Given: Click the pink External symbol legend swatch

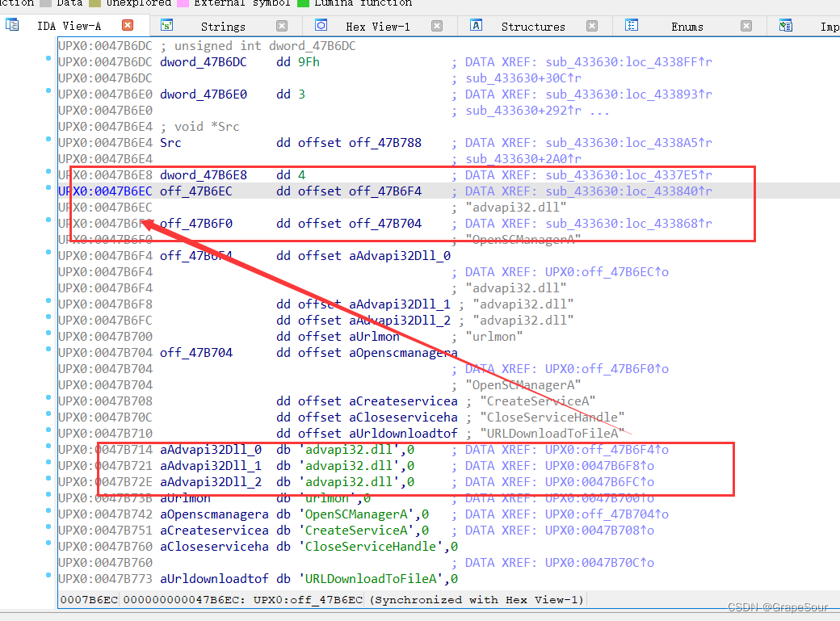Looking at the screenshot, I should pos(183,2).
